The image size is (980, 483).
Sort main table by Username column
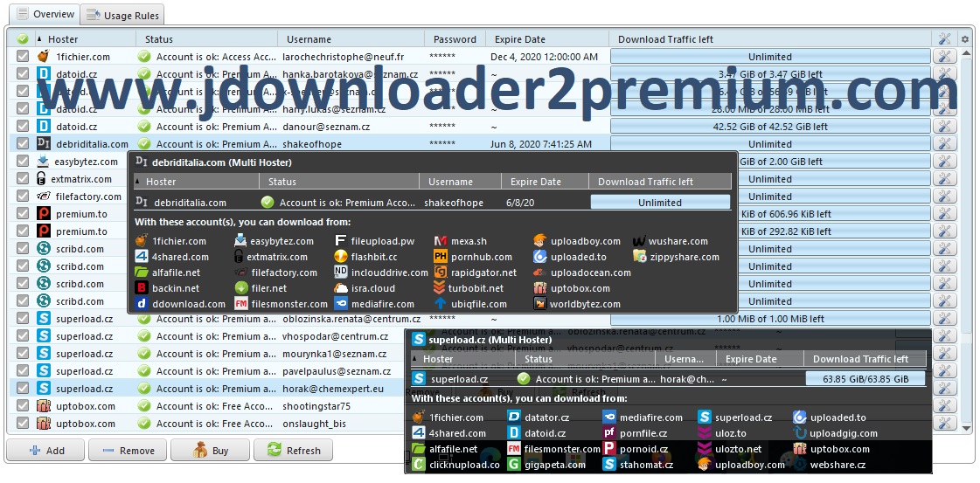[x=351, y=39]
